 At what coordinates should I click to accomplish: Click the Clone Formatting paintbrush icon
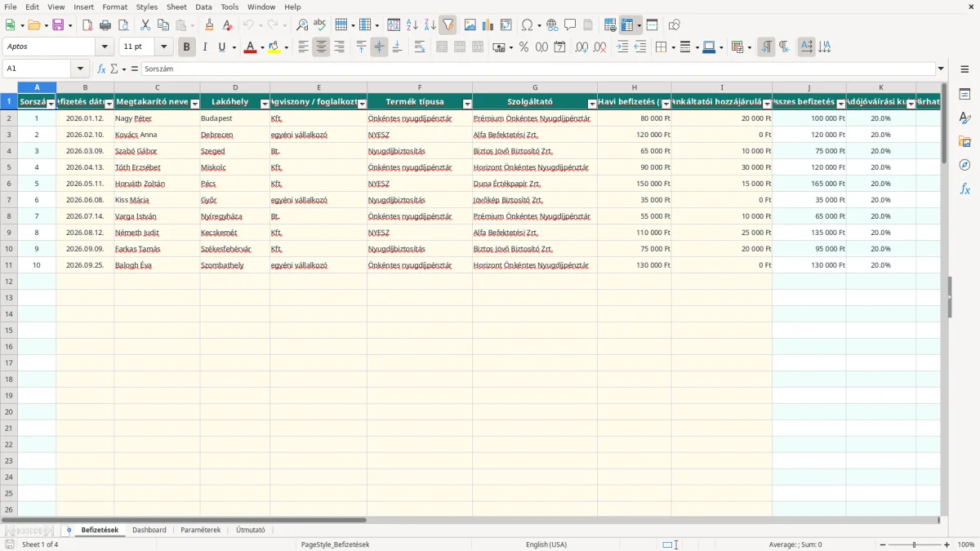[209, 25]
